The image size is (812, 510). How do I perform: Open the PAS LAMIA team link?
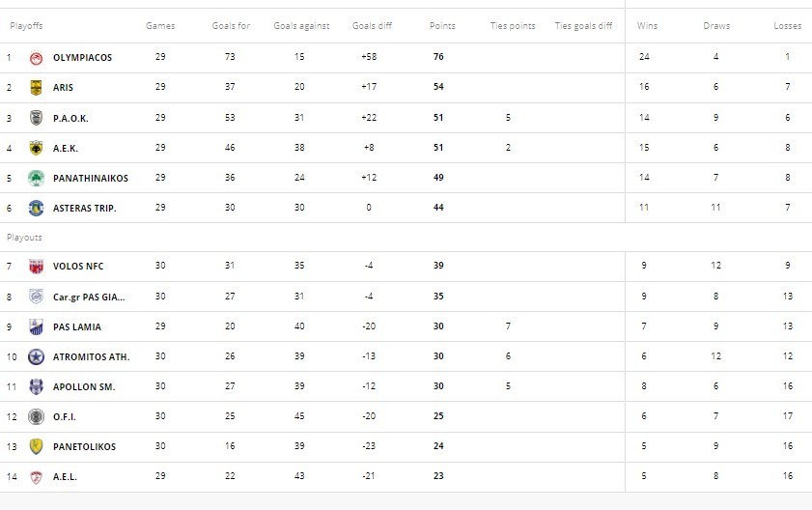(76, 326)
